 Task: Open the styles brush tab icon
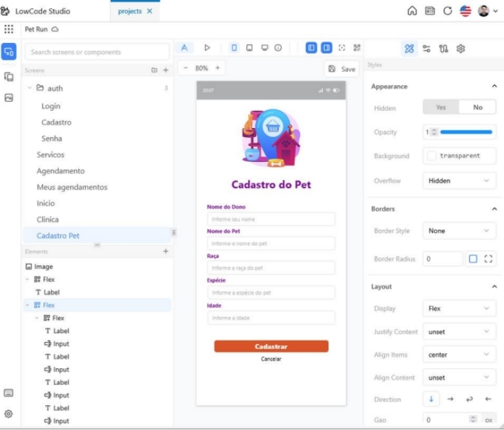(409, 48)
